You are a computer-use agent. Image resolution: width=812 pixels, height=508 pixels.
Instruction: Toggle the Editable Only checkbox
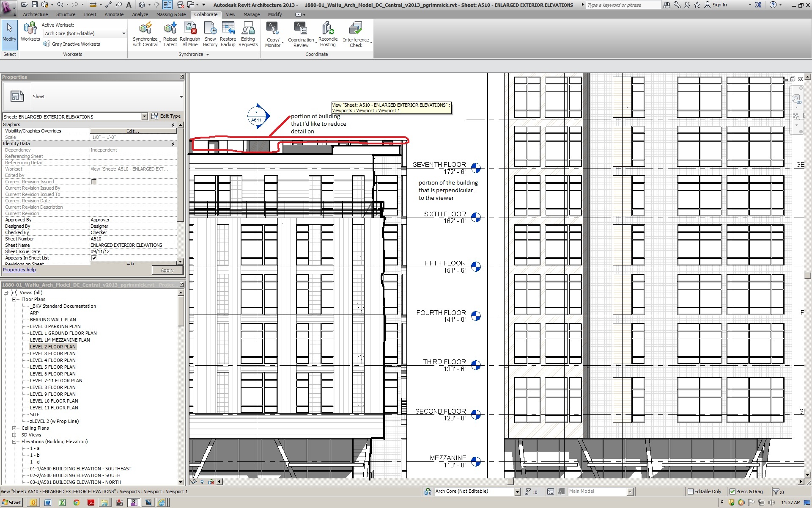691,491
